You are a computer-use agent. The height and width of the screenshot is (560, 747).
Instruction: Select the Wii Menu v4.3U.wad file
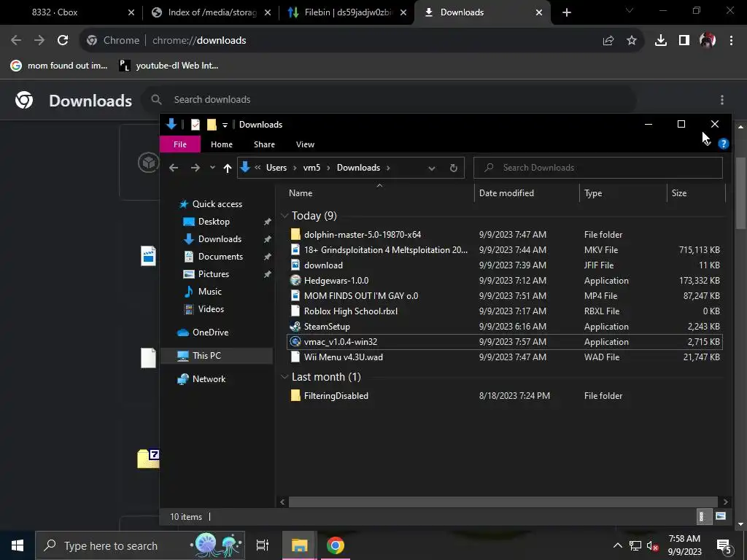pyautogui.click(x=343, y=357)
